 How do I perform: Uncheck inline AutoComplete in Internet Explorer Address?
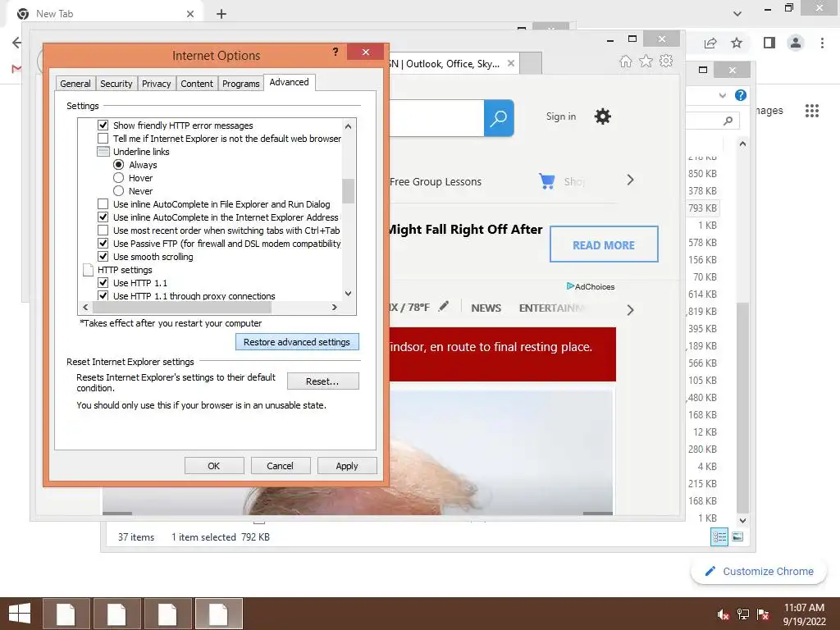point(103,217)
